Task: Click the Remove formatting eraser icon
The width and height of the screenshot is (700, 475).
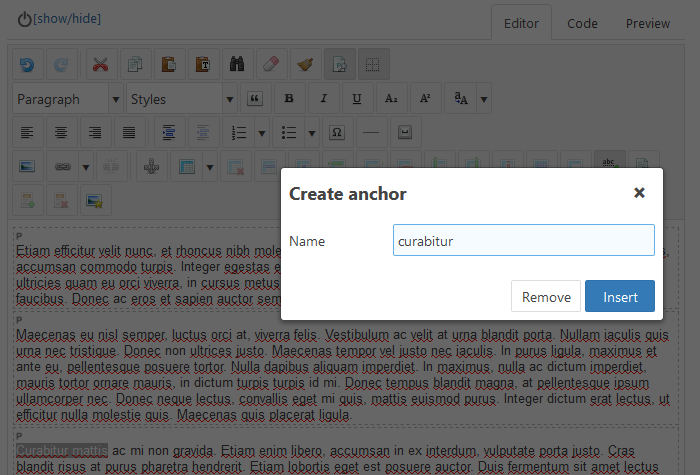Action: tap(271, 65)
